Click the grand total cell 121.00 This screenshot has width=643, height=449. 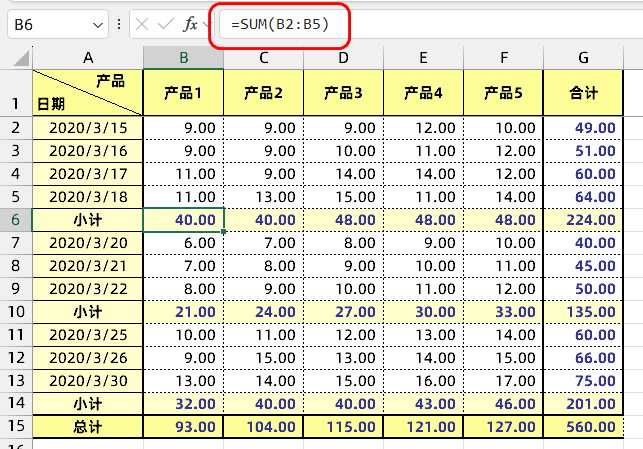pyautogui.click(x=423, y=426)
